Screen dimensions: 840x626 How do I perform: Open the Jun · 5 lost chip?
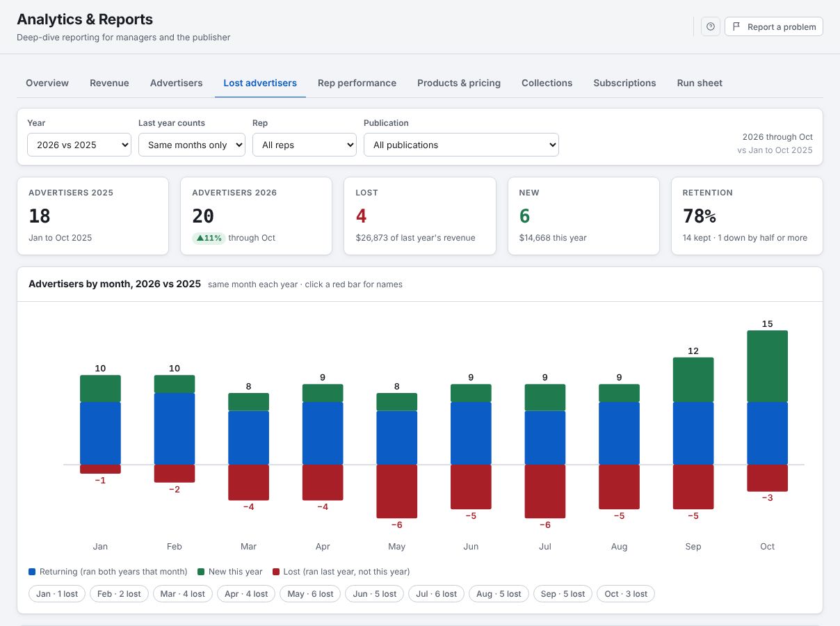374,594
